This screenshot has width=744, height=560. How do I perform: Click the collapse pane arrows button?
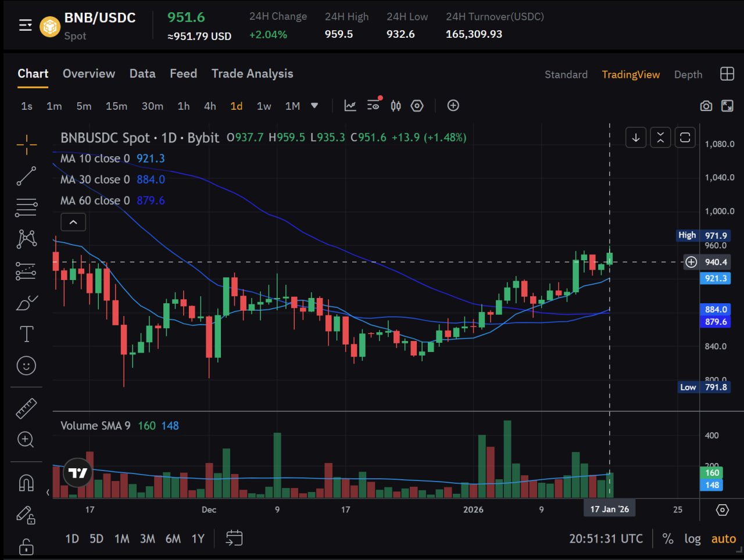click(x=660, y=137)
